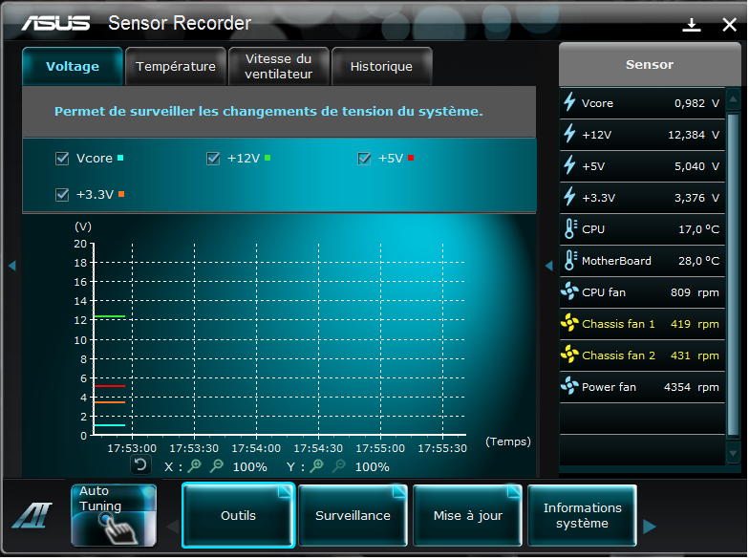Click the sensor list scrollbar down arrow
The image size is (749, 560).
[x=733, y=454]
